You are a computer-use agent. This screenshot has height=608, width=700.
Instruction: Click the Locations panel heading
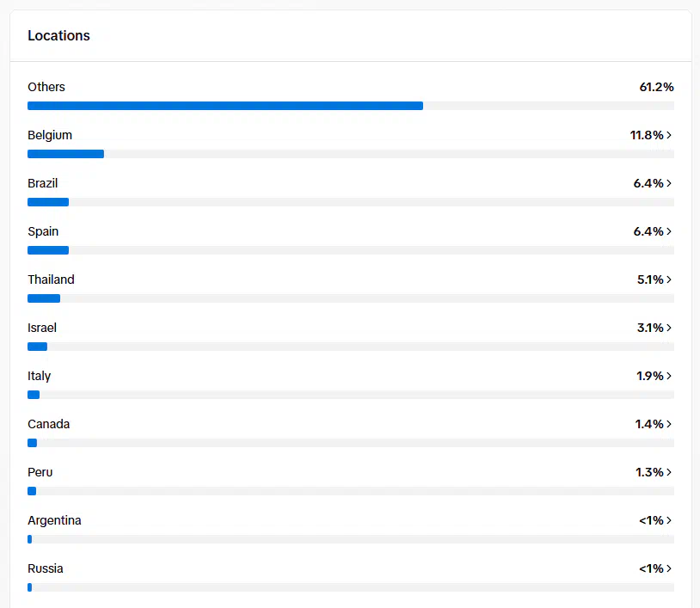pyautogui.click(x=58, y=35)
